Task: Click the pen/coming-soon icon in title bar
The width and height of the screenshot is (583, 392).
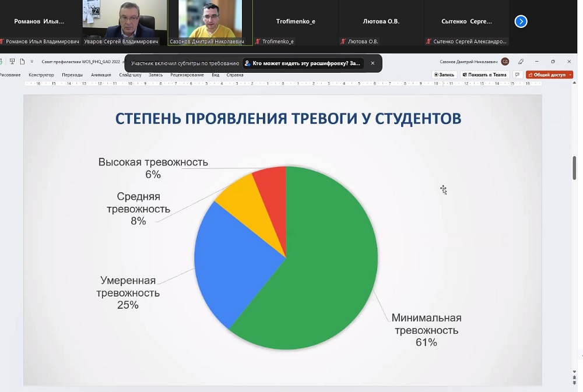Action: point(521,61)
